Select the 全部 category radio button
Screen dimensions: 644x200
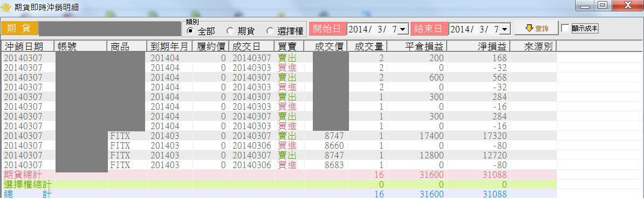click(x=190, y=31)
